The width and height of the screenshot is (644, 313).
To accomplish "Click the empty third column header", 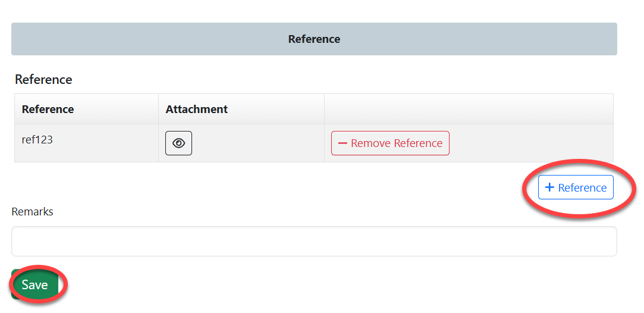I will tap(469, 109).
